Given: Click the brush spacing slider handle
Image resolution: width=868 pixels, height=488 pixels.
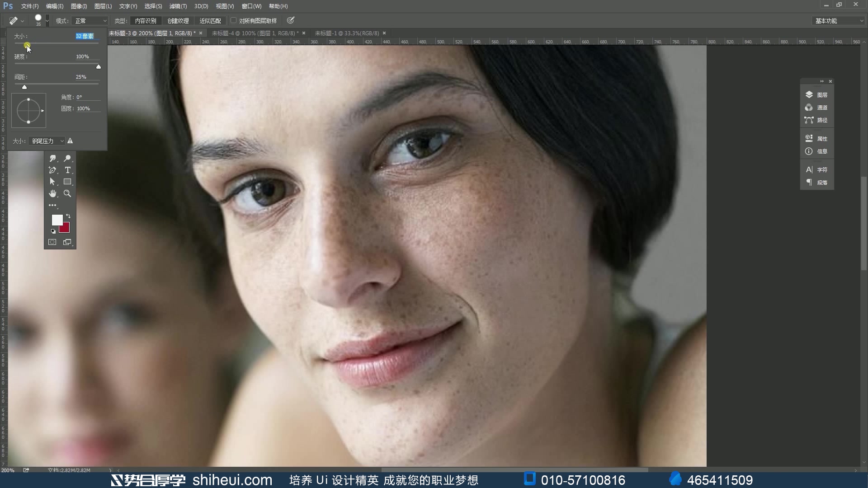Looking at the screenshot, I should pos(24,87).
